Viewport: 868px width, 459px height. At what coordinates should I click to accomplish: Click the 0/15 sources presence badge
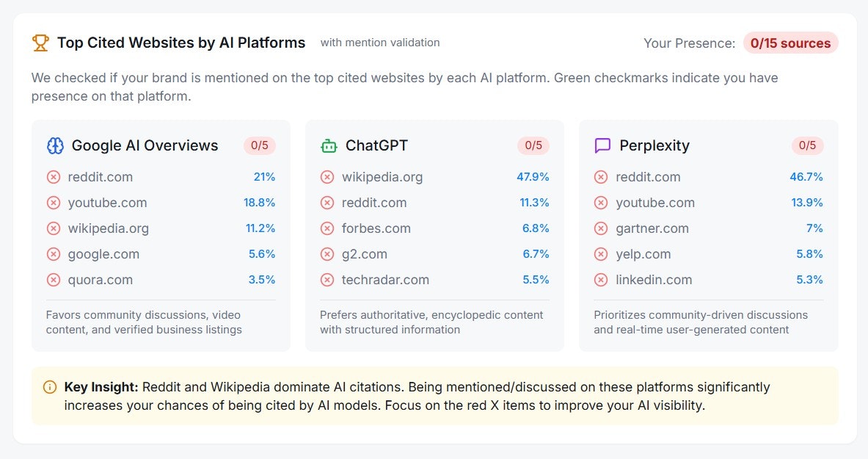coord(790,43)
